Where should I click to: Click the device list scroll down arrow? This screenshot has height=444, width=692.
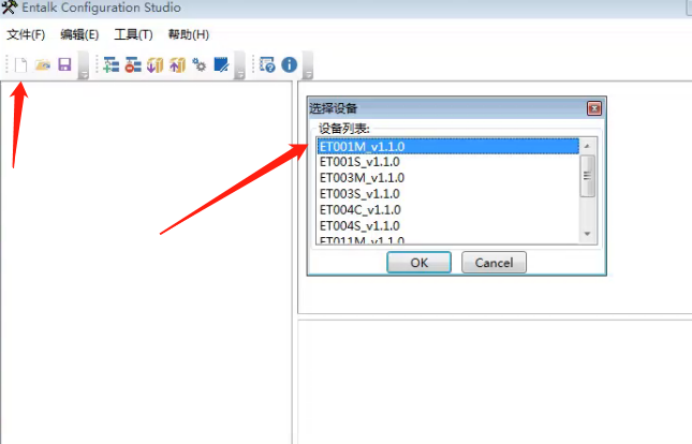coord(587,234)
